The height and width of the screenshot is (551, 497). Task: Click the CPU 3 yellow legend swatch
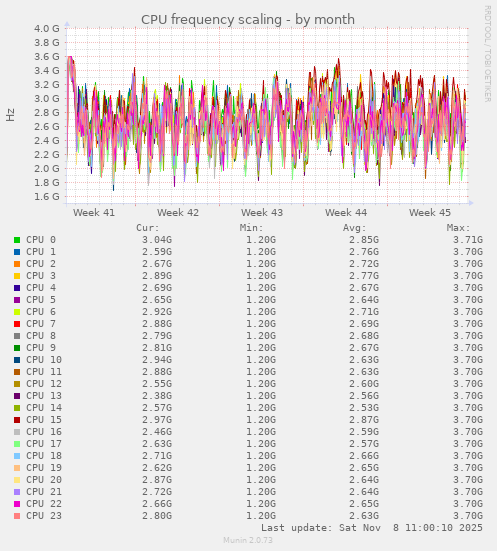coord(17,276)
